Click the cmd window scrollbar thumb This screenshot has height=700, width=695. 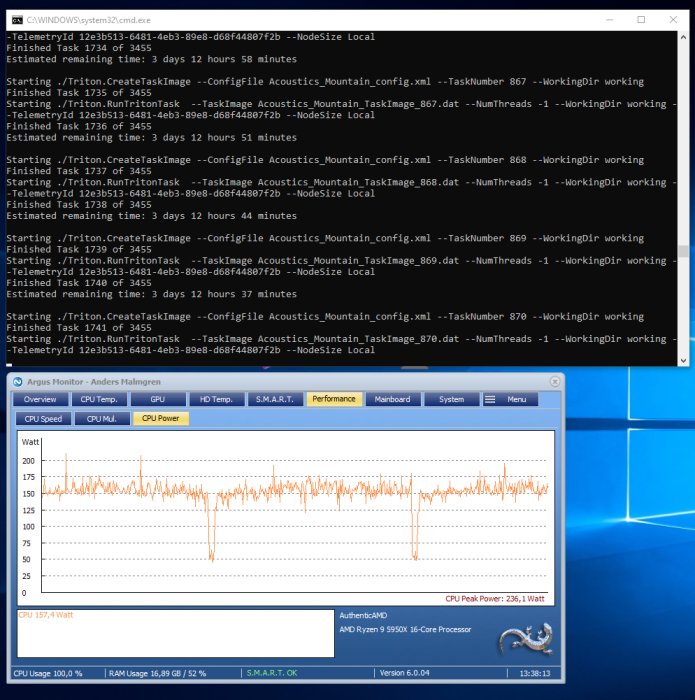pos(683,251)
